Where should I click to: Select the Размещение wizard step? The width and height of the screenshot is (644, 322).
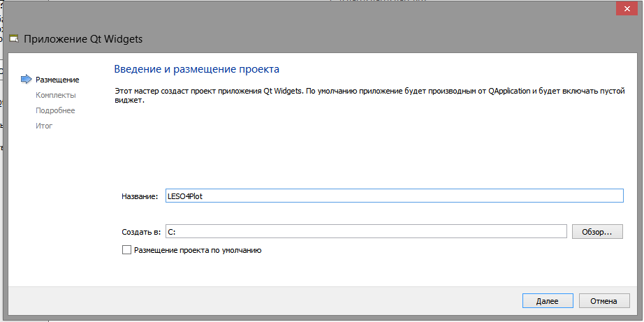pos(57,80)
